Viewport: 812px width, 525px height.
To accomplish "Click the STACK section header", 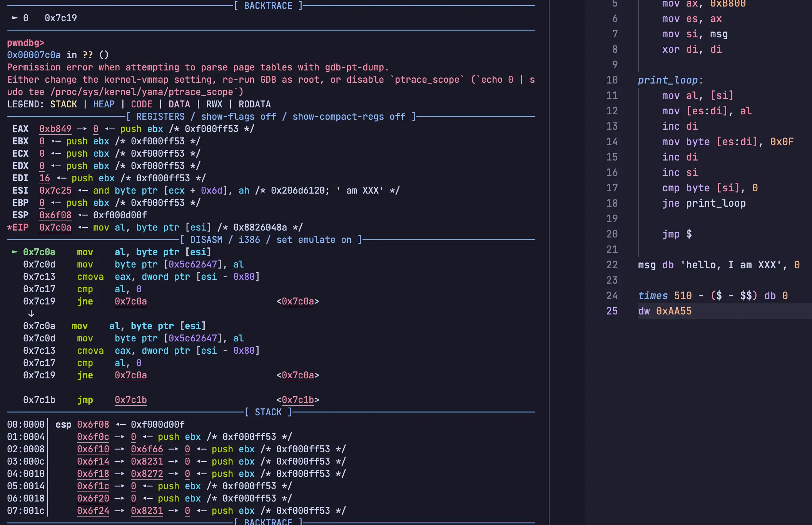I will (x=268, y=412).
